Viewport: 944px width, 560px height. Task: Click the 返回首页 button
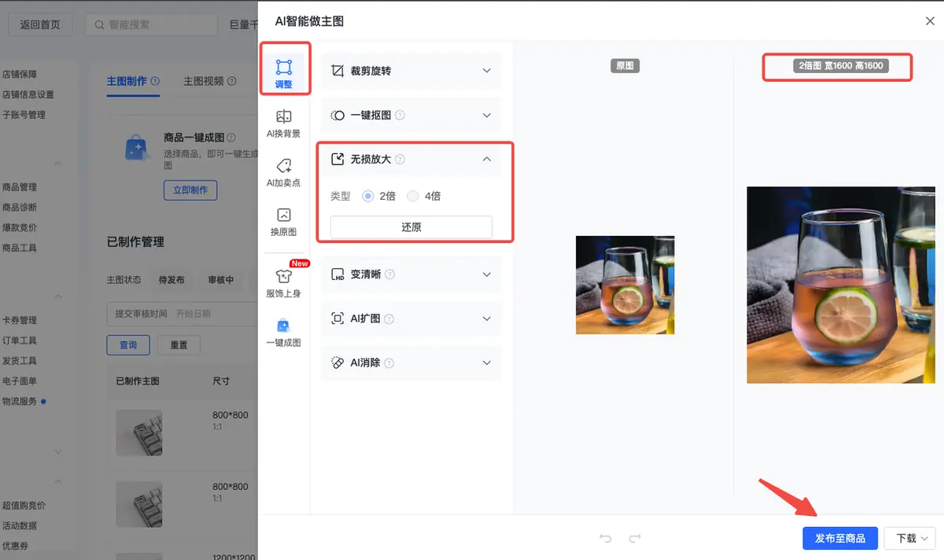[x=40, y=24]
